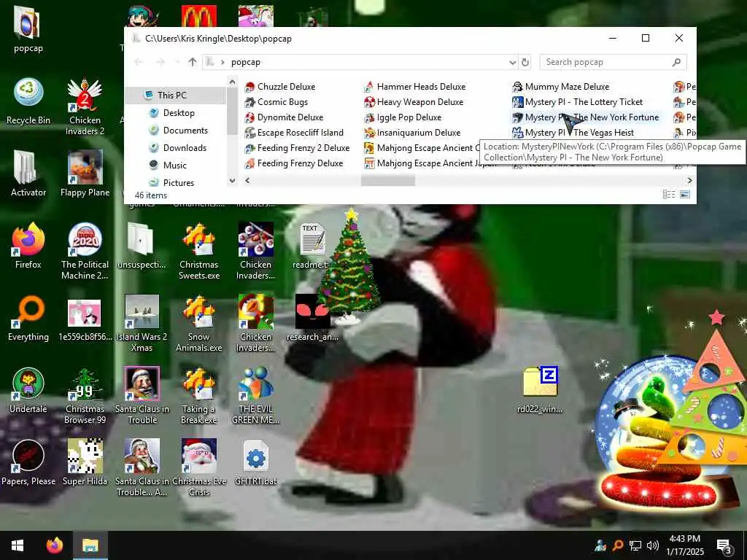This screenshot has width=747, height=560.
Task: Select Mummy Maze Deluxe shortcut
Action: [561, 87]
